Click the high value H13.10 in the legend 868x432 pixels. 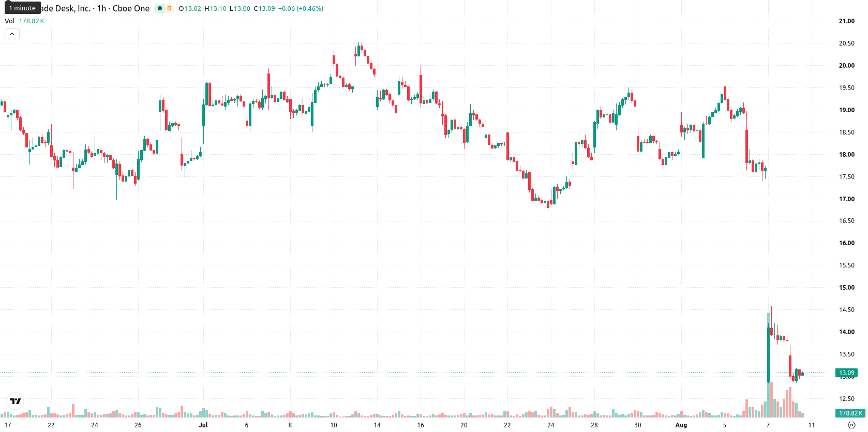point(215,9)
